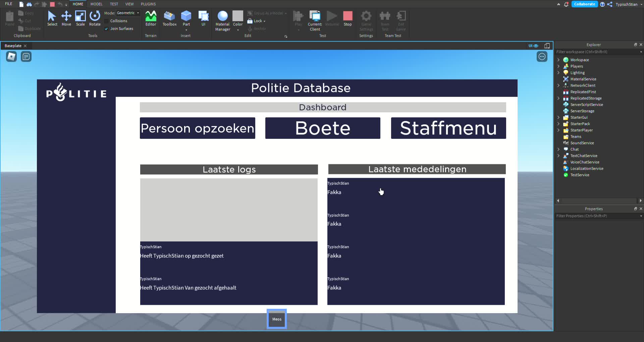The height and width of the screenshot is (342, 644).
Task: Expand the Workspace tree node
Action: 558,60
